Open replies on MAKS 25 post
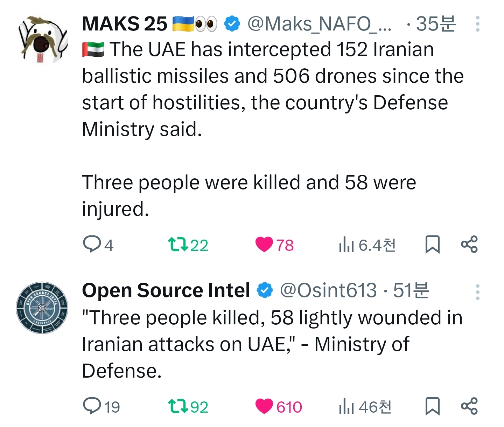This screenshot has height=427, width=504. click(x=92, y=244)
